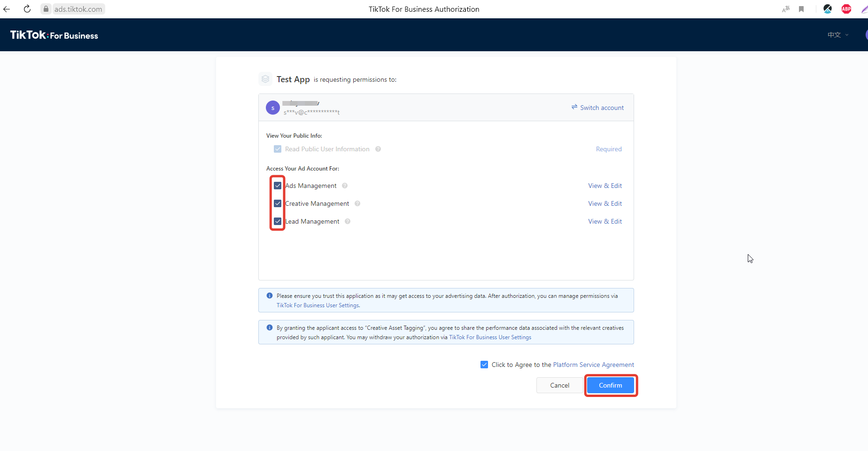Click View & Edit beside Lead Management
This screenshot has height=451, width=868.
[605, 221]
